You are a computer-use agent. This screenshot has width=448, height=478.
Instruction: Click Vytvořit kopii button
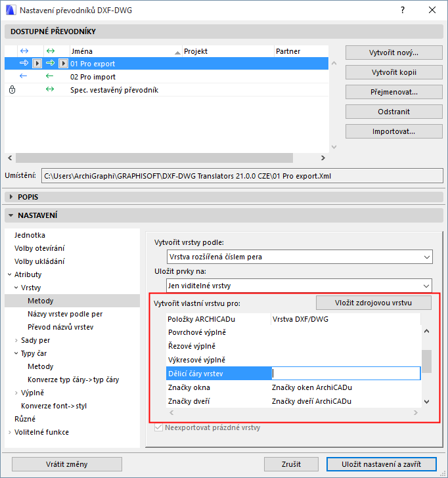pyautogui.click(x=393, y=72)
